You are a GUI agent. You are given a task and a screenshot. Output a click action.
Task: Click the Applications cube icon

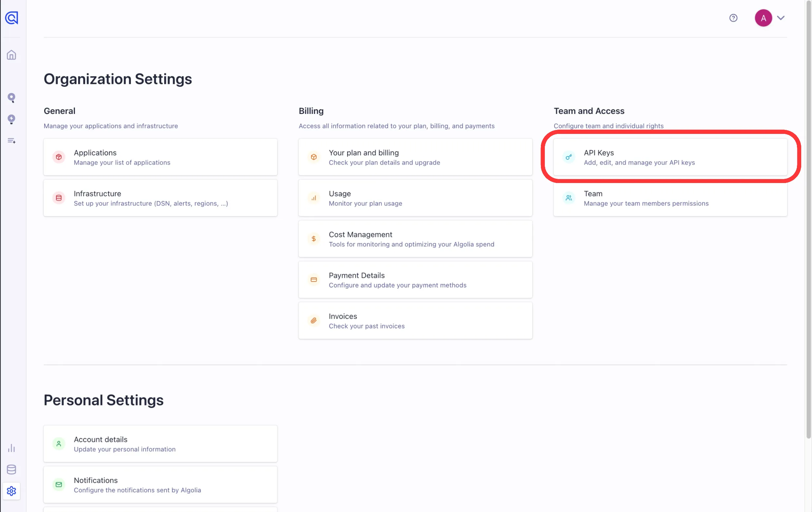point(59,157)
